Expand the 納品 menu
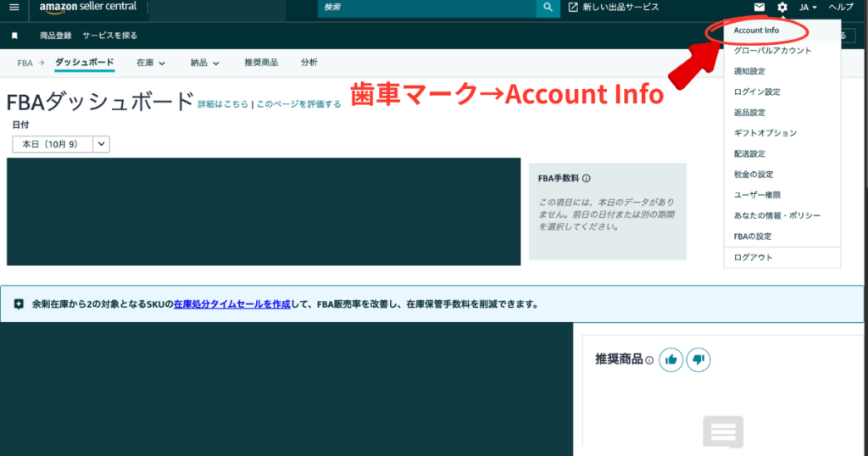The width and height of the screenshot is (868, 456). pos(204,63)
